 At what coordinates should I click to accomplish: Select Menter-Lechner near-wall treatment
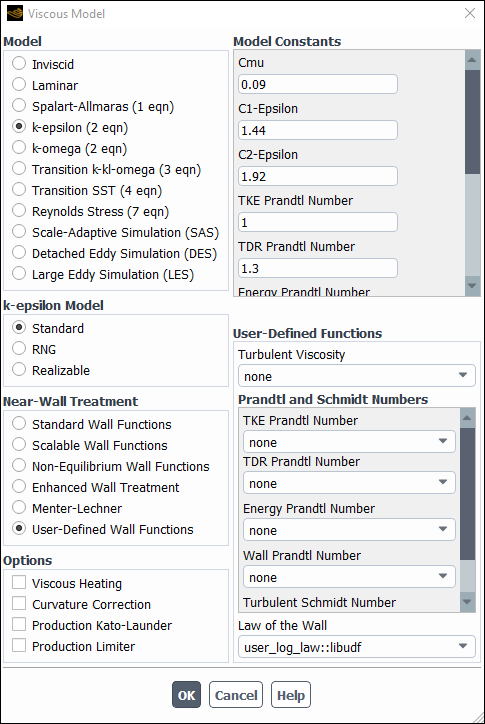coord(19,507)
